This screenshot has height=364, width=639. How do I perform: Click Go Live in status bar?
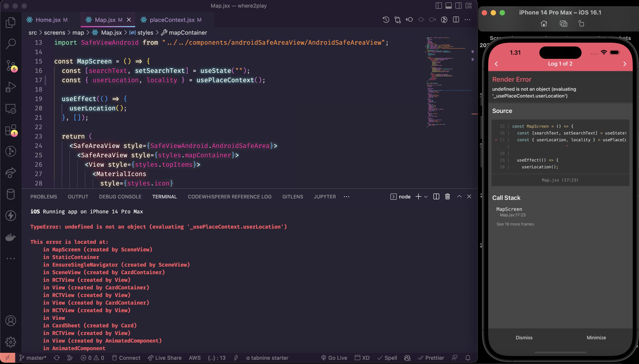334,358
